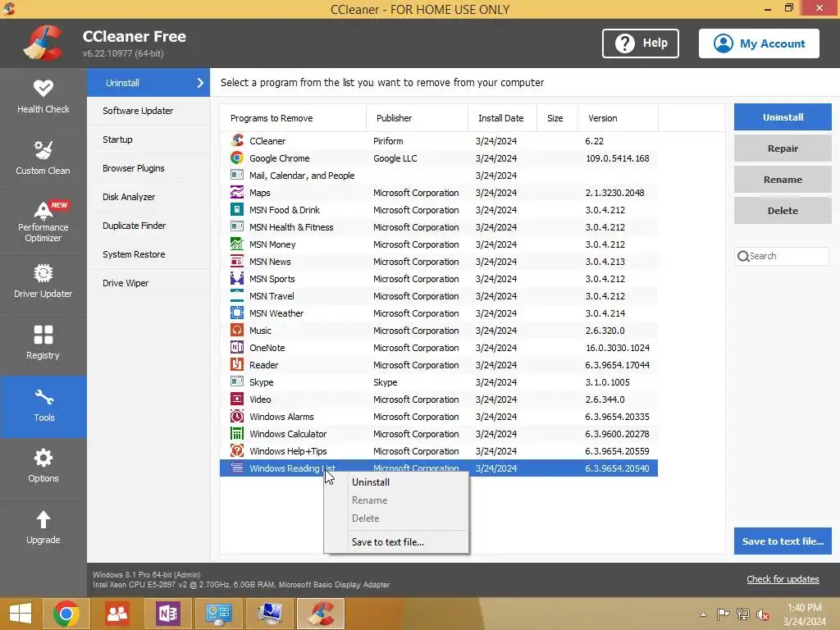
Task: Click the blue Uninstall button
Action: (x=783, y=116)
